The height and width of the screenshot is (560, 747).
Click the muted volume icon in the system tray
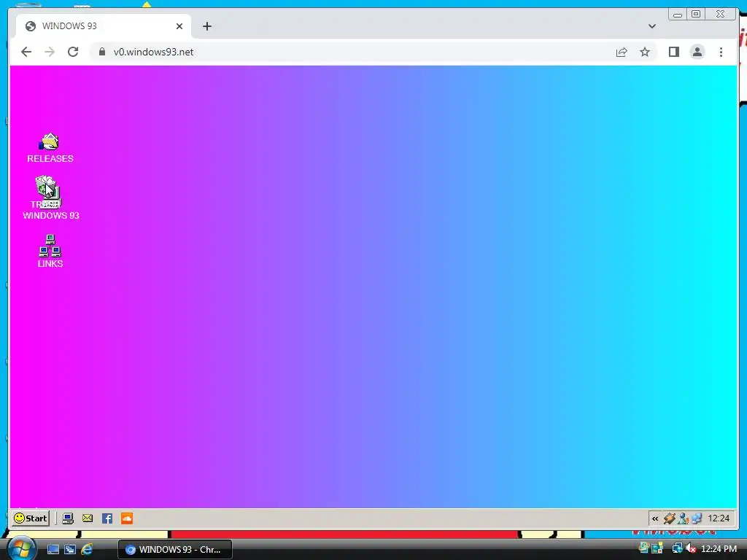click(x=691, y=548)
